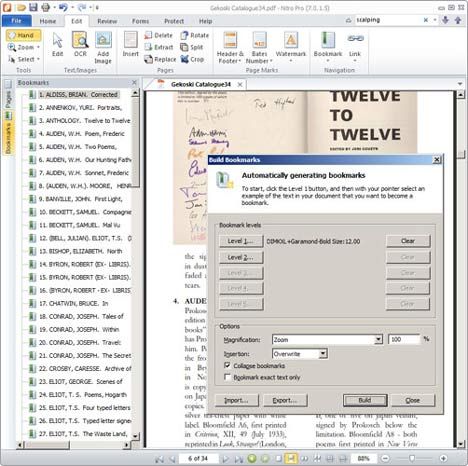Enable Bookmark exact text only

click(x=227, y=377)
